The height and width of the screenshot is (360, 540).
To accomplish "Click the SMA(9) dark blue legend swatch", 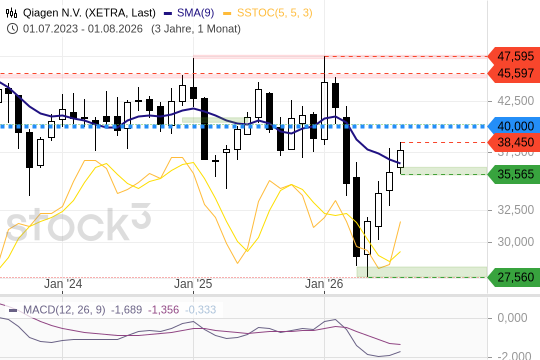I will [168, 14].
